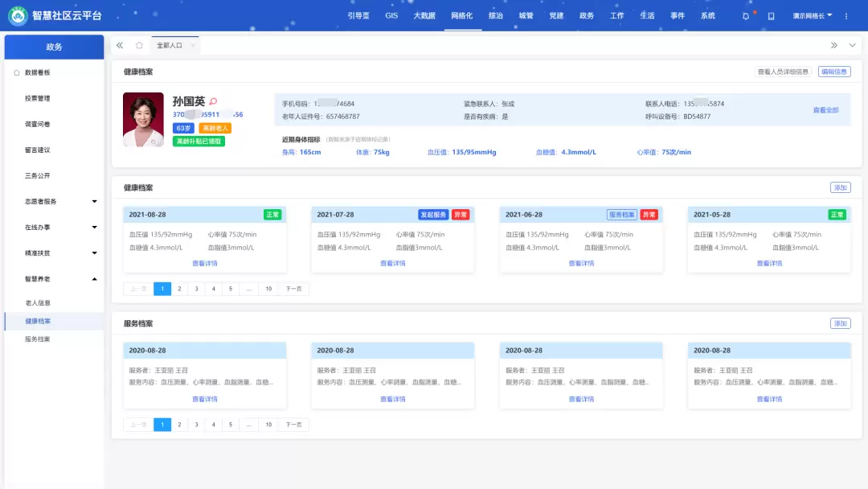View details of first 2020-08-28 service card
This screenshot has width=868, height=489.
205,399
